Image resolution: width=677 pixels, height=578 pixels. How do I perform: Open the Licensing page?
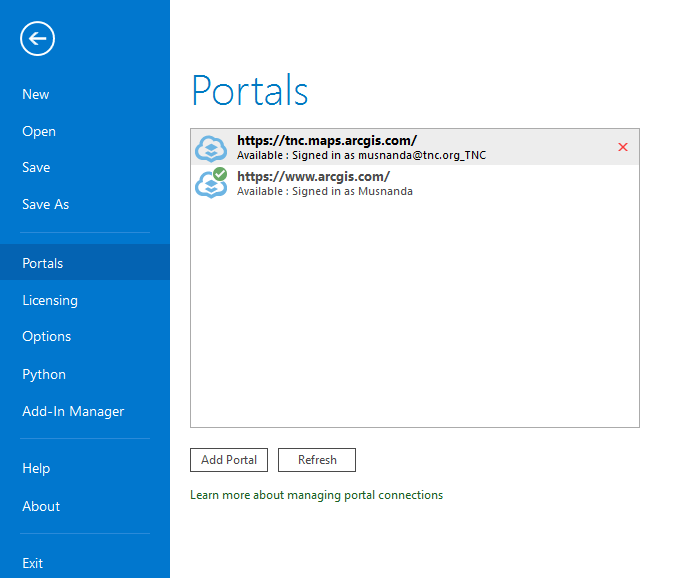(x=50, y=300)
